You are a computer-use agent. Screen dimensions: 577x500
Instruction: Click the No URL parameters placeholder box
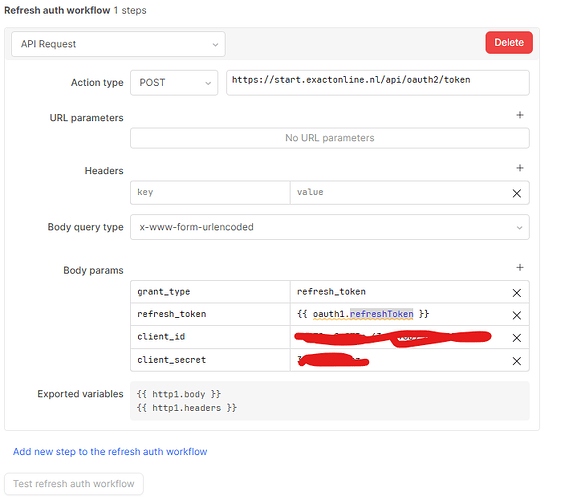pyautogui.click(x=330, y=138)
